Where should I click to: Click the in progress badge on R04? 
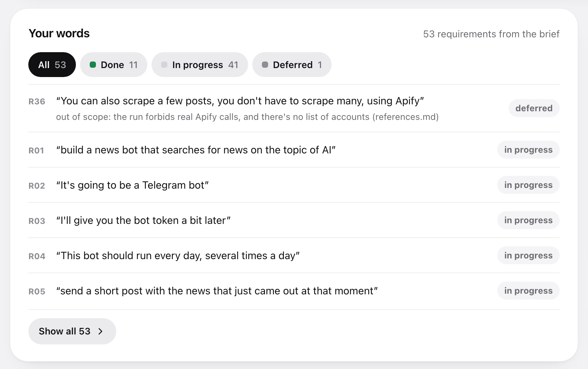click(x=528, y=255)
